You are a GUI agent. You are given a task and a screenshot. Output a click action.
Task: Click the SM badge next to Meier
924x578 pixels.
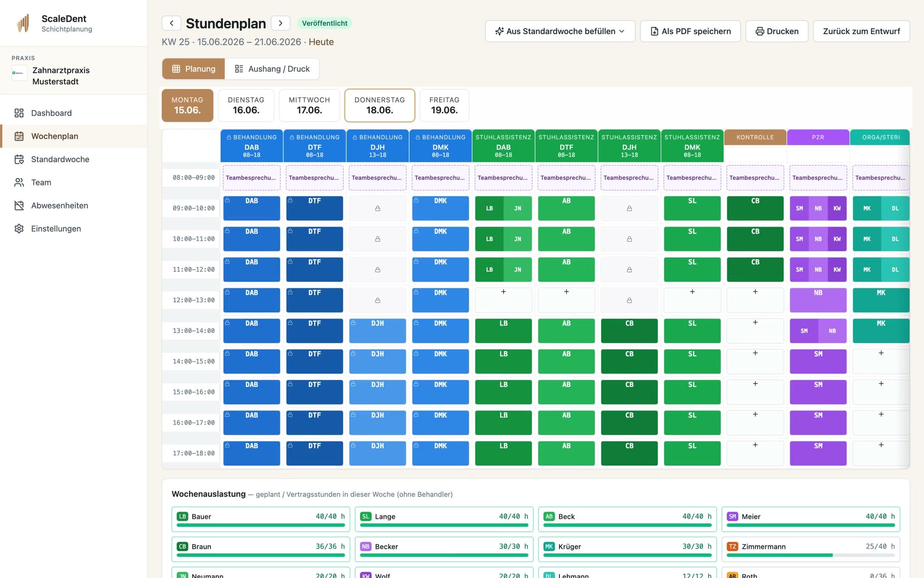tap(732, 516)
